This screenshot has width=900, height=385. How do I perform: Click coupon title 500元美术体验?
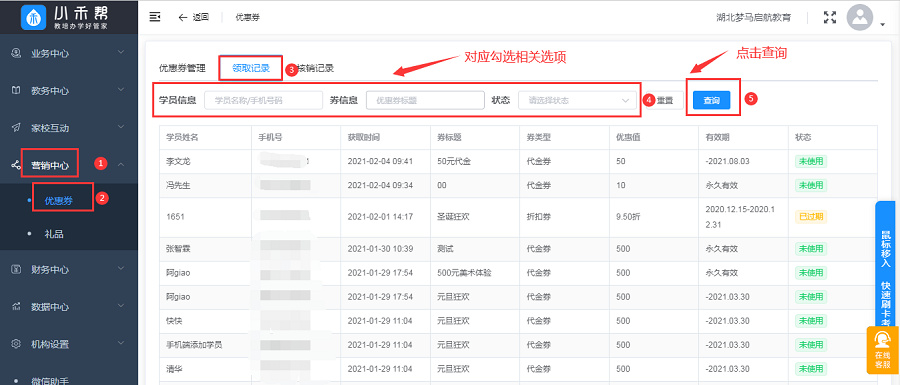[465, 273]
